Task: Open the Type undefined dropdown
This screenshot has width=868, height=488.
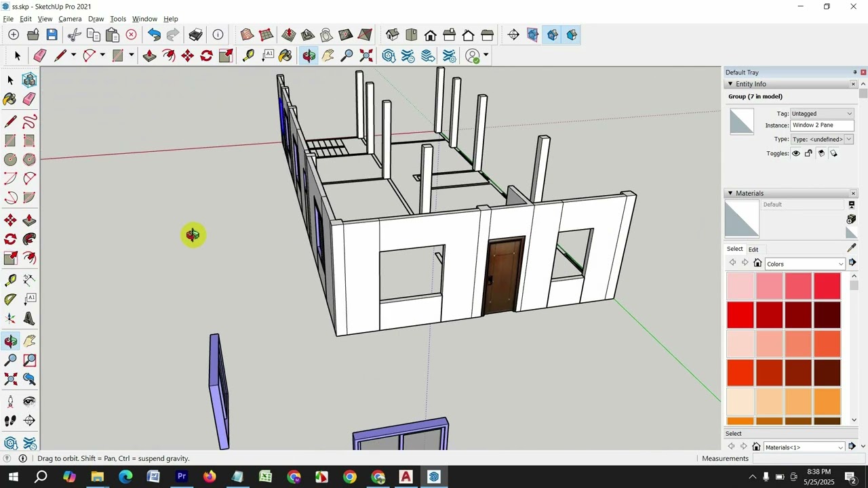Action: click(x=822, y=139)
